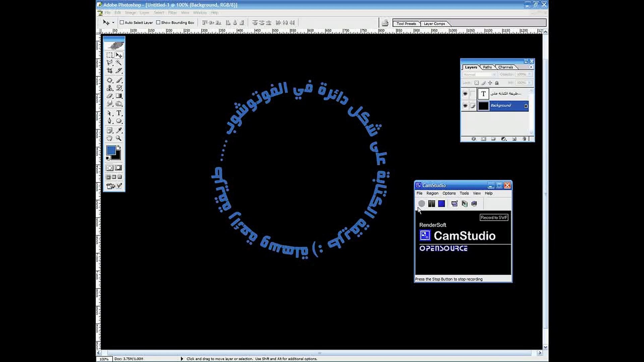Image resolution: width=644 pixels, height=362 pixels.
Task: Pick the Eyedropper tool
Action: tap(119, 130)
